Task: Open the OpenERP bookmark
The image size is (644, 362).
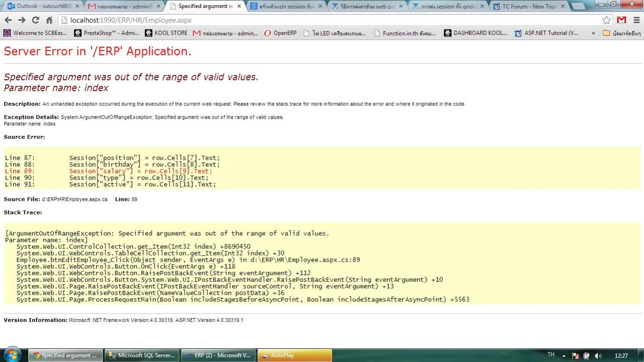Action: pos(280,33)
